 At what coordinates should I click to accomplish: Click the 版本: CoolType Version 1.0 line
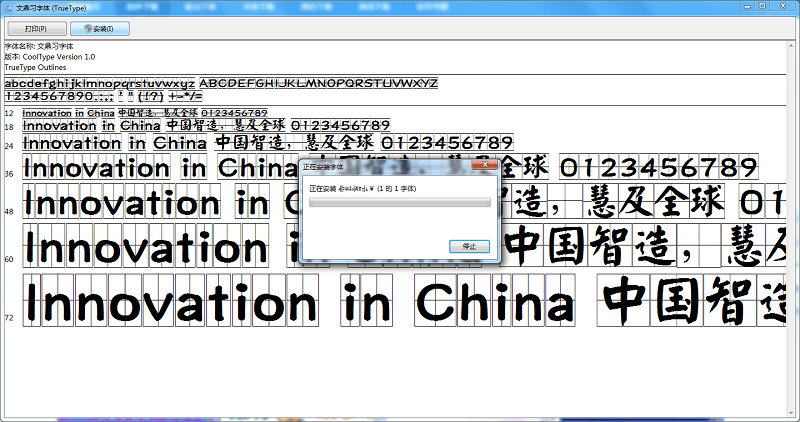pyautogui.click(x=49, y=57)
